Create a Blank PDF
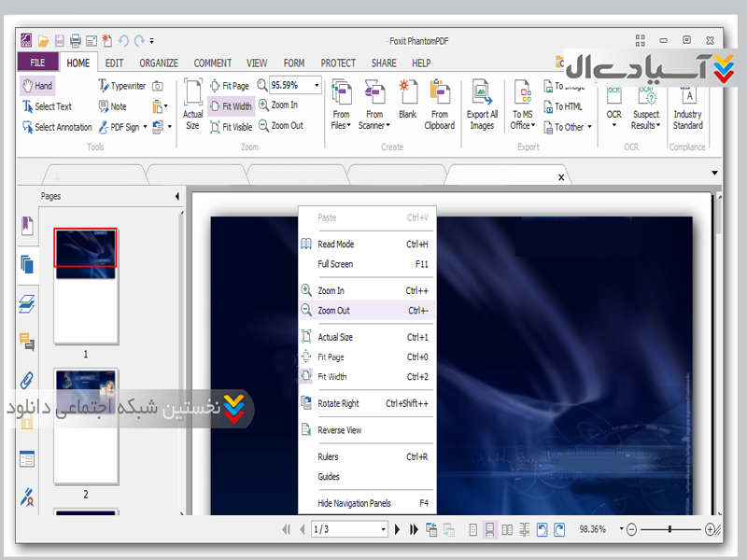Viewport: 747px width, 560px height. [x=407, y=100]
